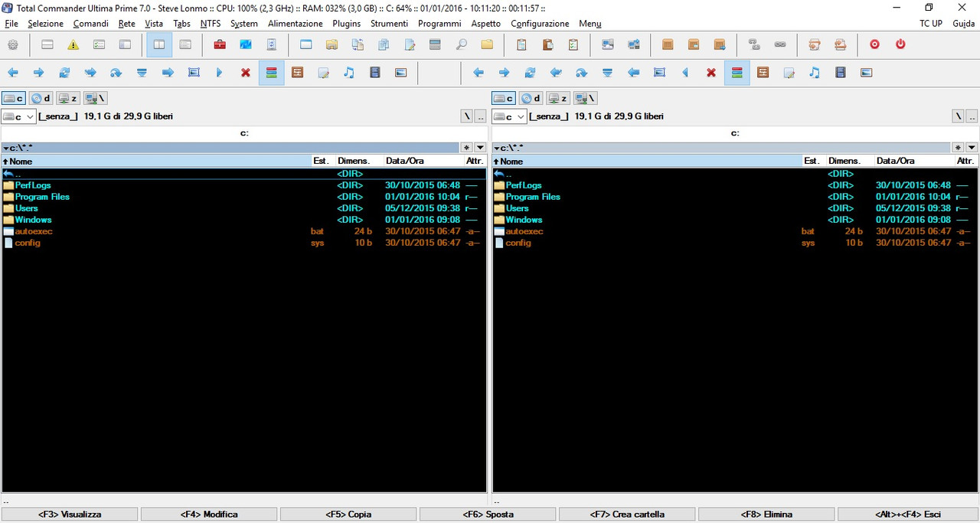980x523 pixels.
Task: Click the yellow warning triangle icon
Action: tap(73, 45)
